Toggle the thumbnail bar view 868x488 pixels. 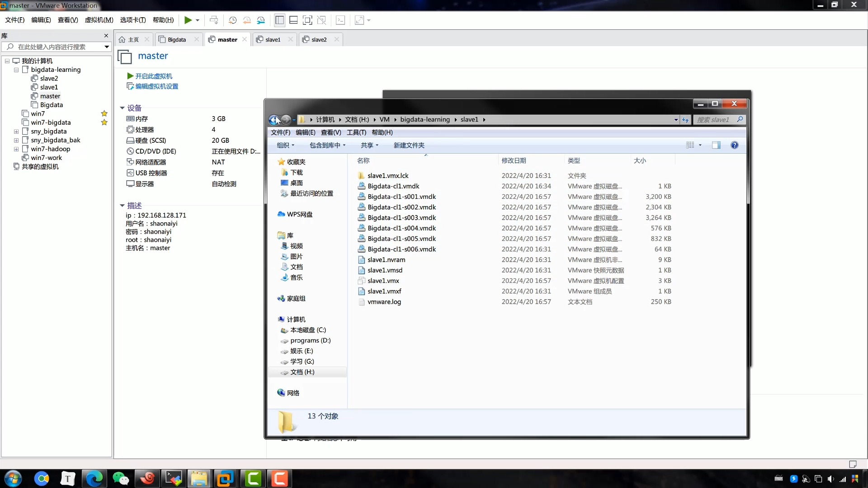tap(293, 20)
